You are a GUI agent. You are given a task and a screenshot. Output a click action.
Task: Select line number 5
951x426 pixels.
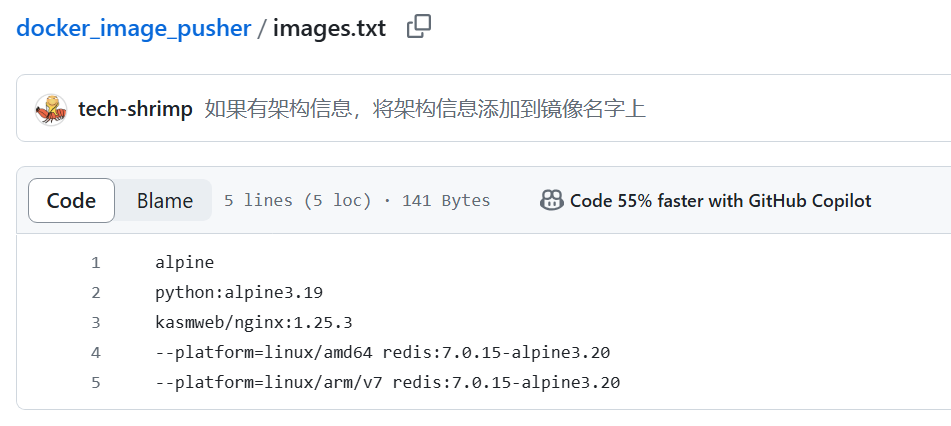point(95,383)
